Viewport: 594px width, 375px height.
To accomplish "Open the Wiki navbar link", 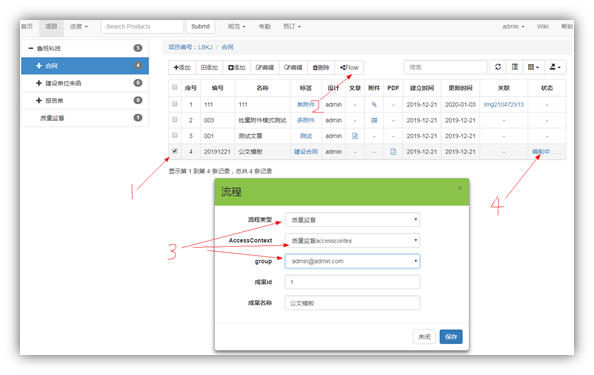I will (x=542, y=27).
